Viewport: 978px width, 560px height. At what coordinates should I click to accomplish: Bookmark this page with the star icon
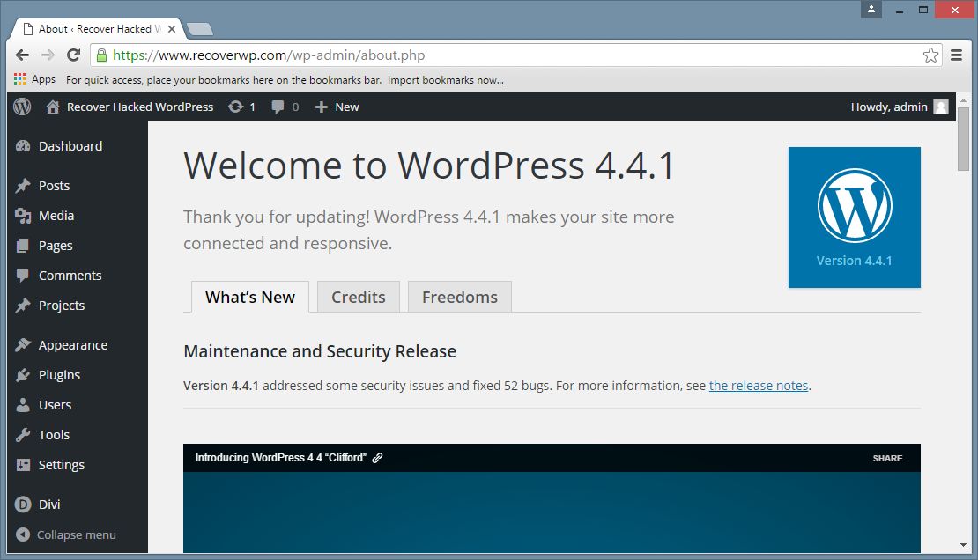(x=930, y=55)
